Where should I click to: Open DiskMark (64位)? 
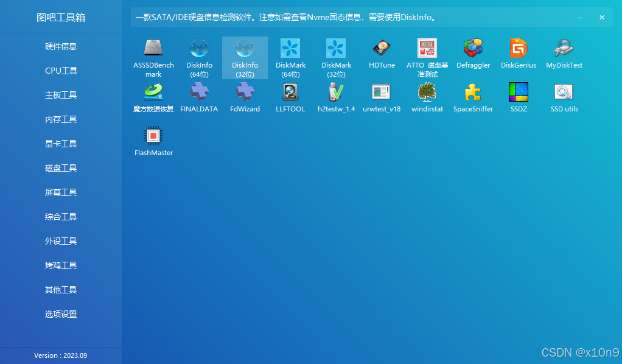[x=290, y=58]
